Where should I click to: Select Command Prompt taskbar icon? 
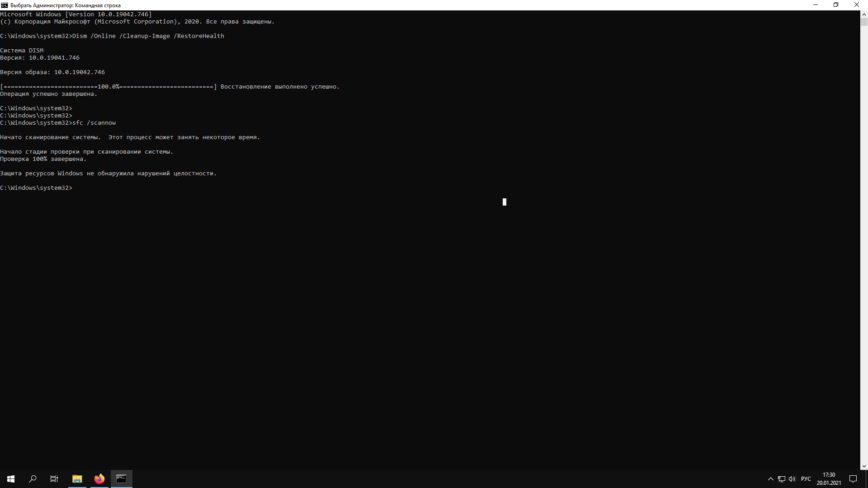click(121, 479)
